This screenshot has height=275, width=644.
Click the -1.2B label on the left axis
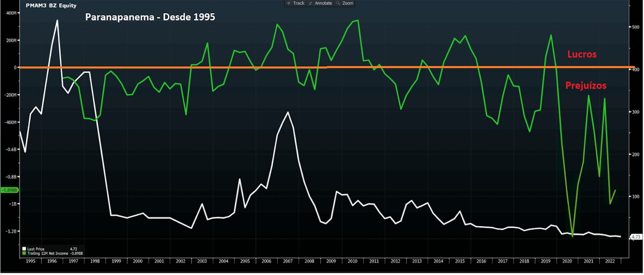click(11, 231)
